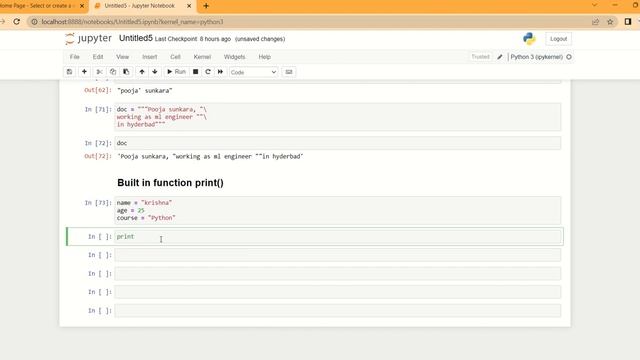Click the Out[72] output text

coord(210,156)
